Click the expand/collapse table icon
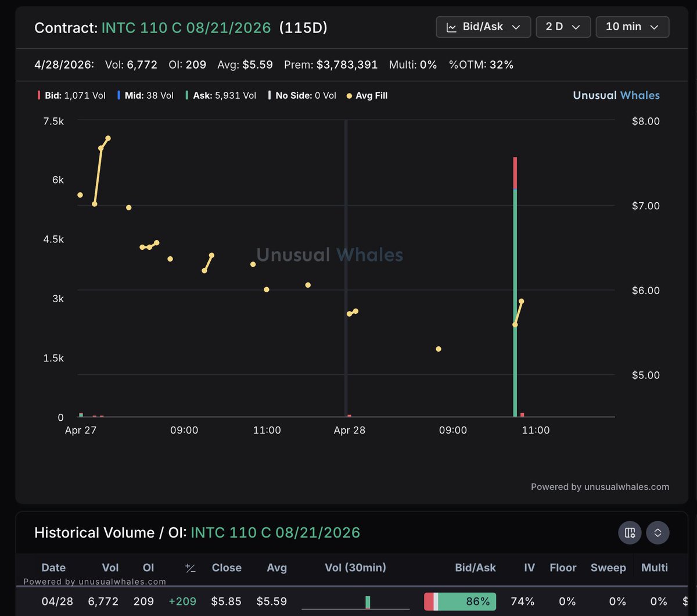The width and height of the screenshot is (697, 616). [658, 532]
